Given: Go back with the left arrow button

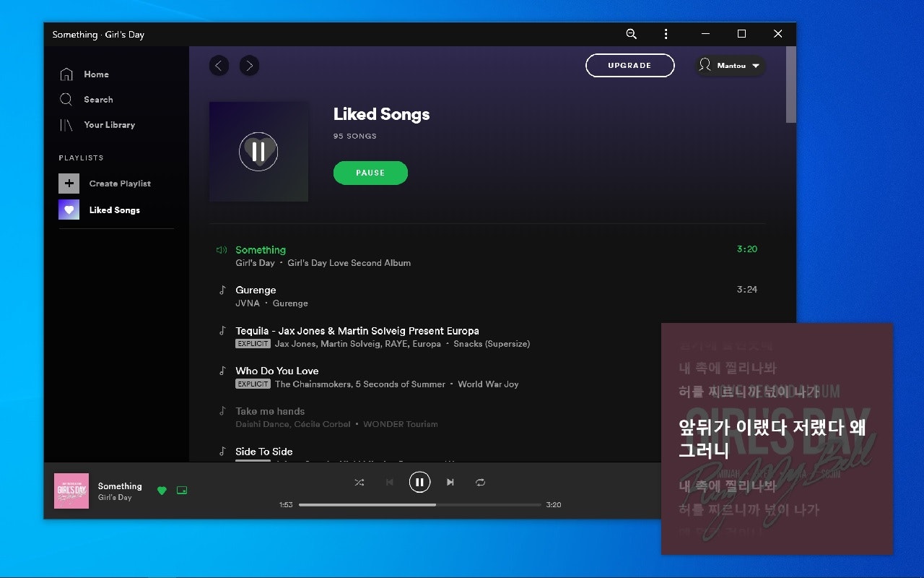Looking at the screenshot, I should click(x=219, y=66).
